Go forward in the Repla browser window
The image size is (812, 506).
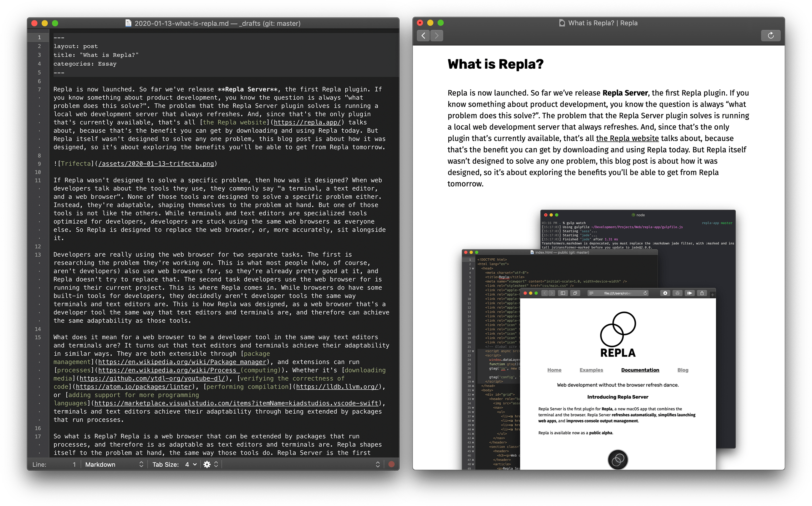point(437,36)
